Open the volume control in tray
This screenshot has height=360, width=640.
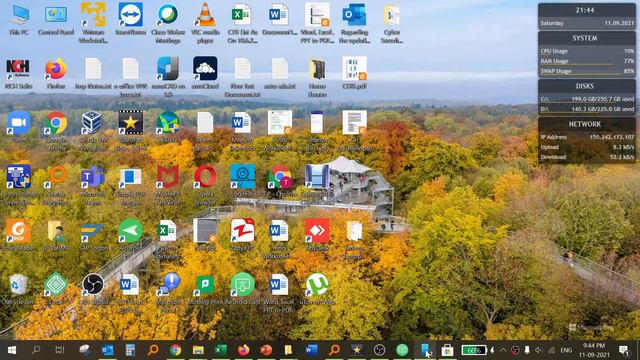(539, 350)
